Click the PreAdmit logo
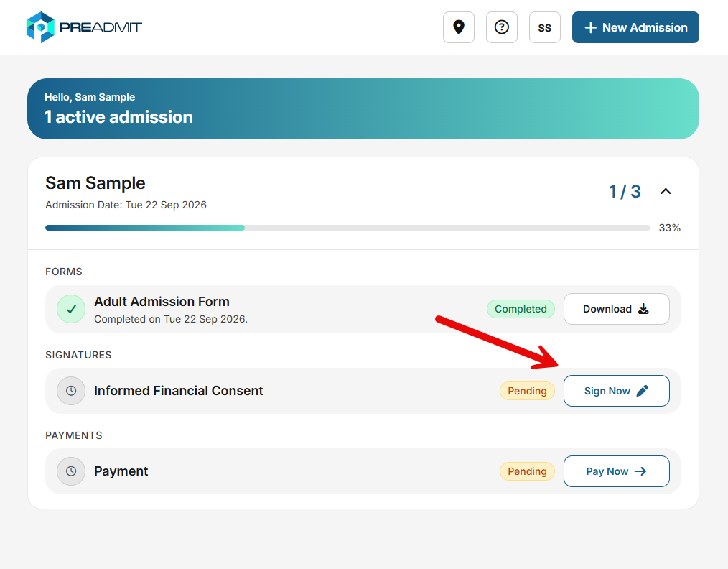 pyautogui.click(x=85, y=27)
